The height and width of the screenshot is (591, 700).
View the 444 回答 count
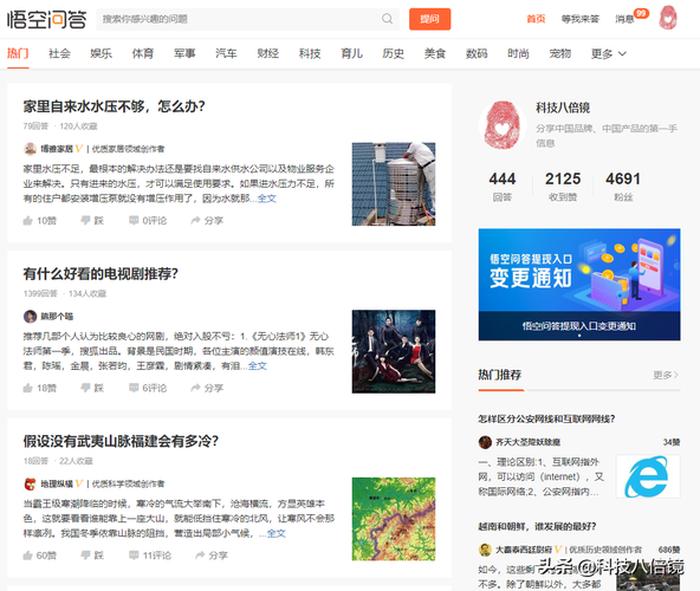pos(502,186)
